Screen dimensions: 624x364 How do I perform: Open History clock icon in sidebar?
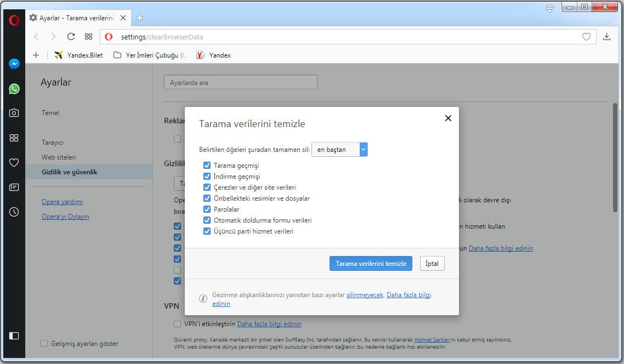[x=14, y=212]
